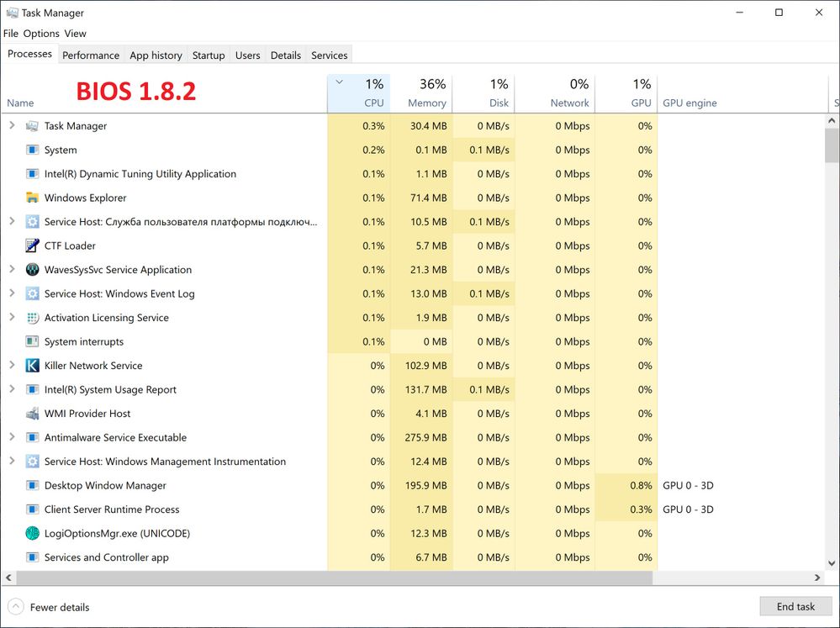The height and width of the screenshot is (628, 840).
Task: Click the 275.9 MB memory value
Action: (425, 437)
